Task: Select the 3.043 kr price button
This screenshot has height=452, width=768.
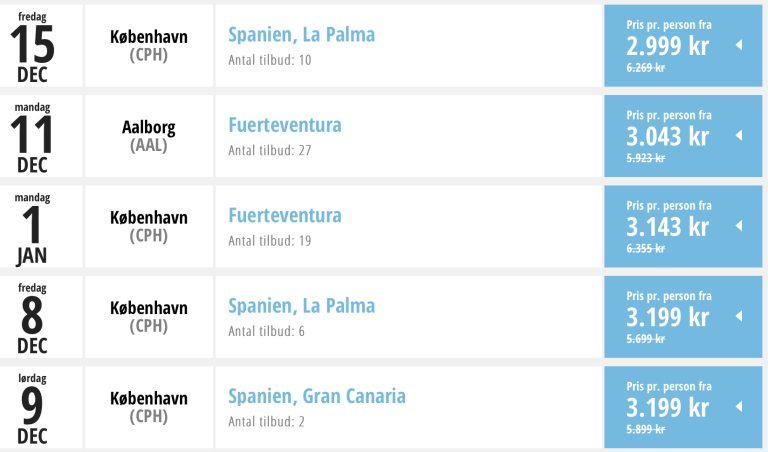Action: tap(668, 136)
